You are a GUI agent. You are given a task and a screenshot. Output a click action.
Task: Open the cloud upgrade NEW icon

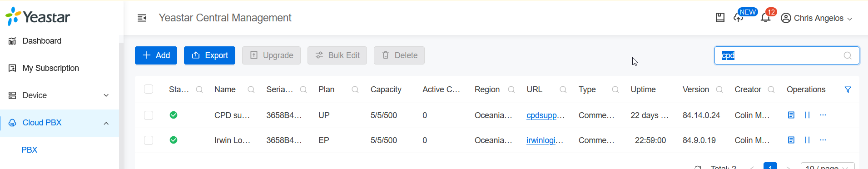pos(739,18)
